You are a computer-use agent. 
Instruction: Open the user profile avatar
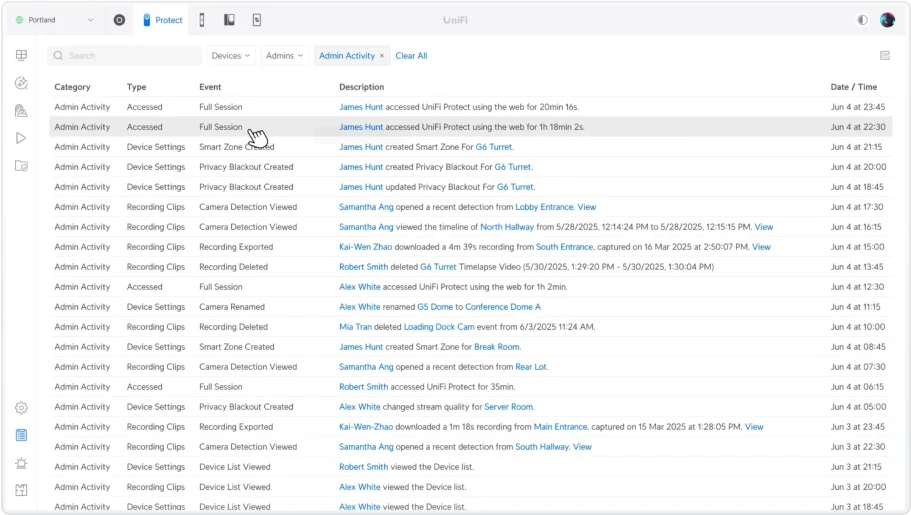pyautogui.click(x=887, y=20)
